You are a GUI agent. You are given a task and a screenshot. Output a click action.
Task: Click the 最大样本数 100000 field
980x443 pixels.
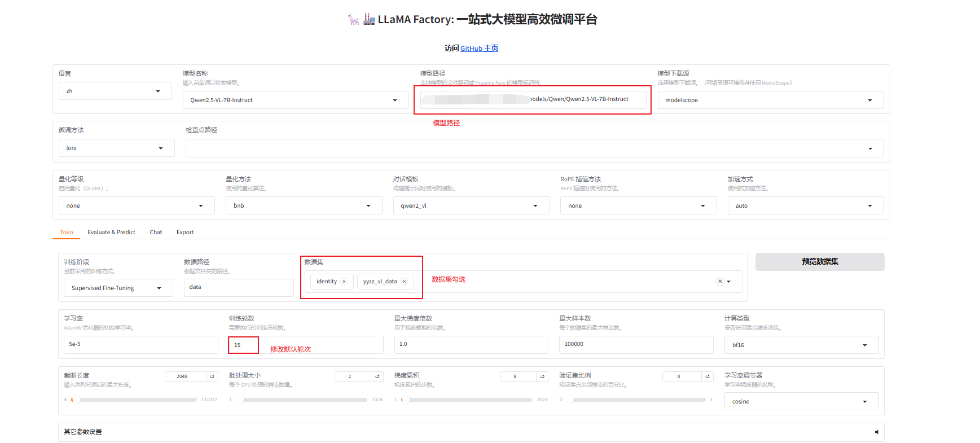[x=636, y=344]
